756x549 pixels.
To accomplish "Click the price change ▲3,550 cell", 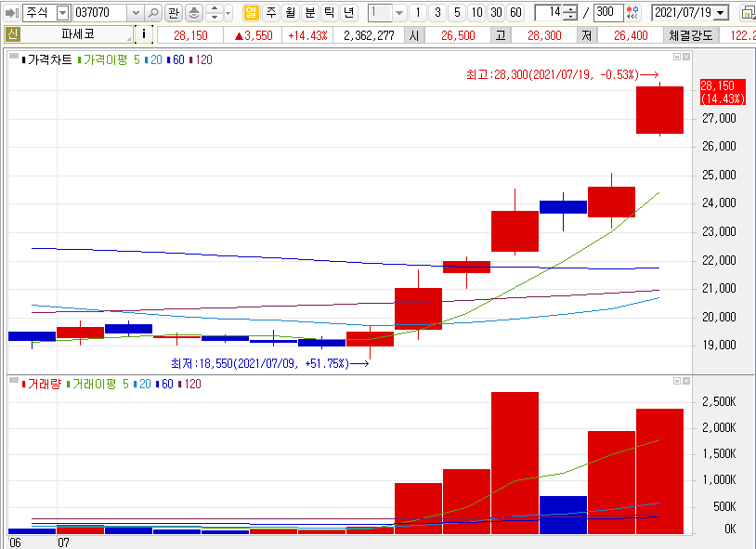I will (254, 35).
